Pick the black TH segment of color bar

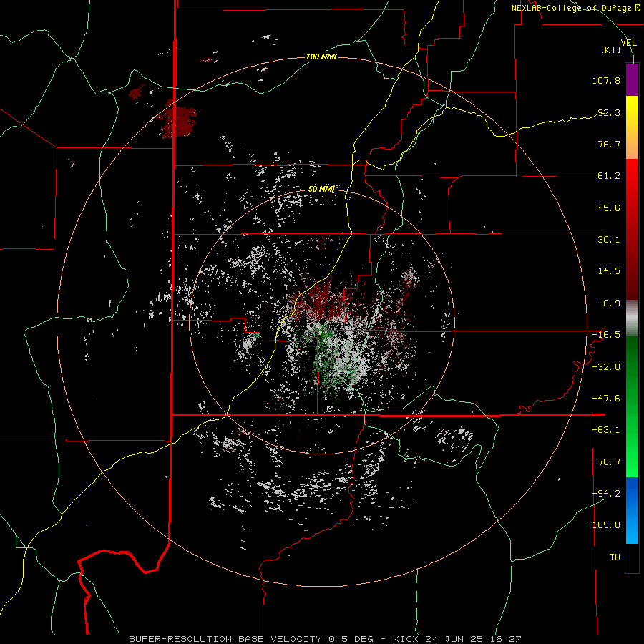coord(632,557)
